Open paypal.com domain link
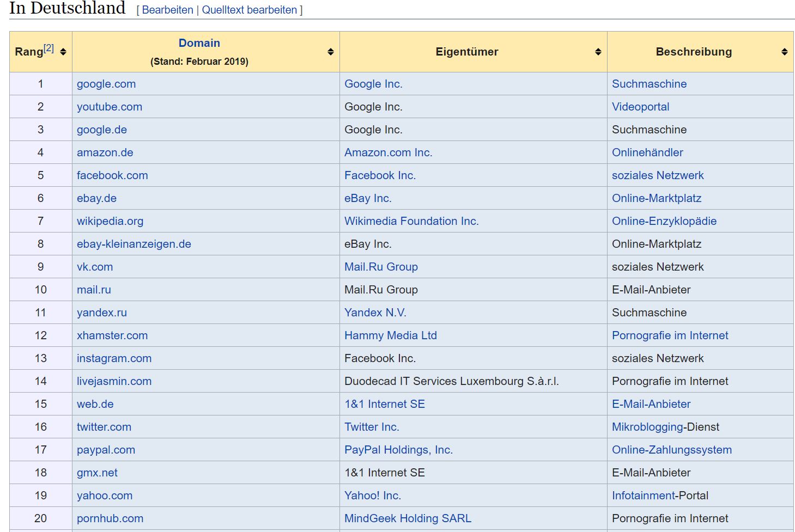Screen dimensions: 795x532 click(x=106, y=450)
